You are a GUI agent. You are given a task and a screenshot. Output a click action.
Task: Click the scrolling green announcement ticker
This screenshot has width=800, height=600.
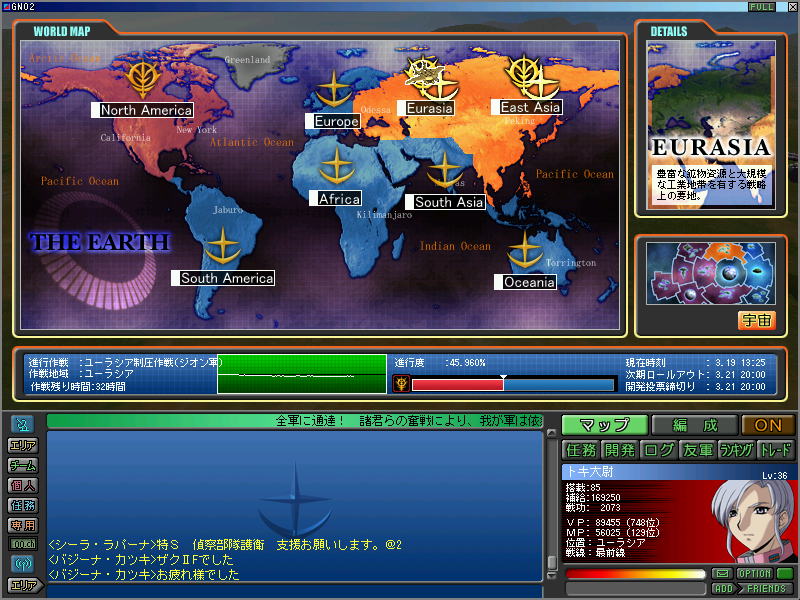point(294,421)
